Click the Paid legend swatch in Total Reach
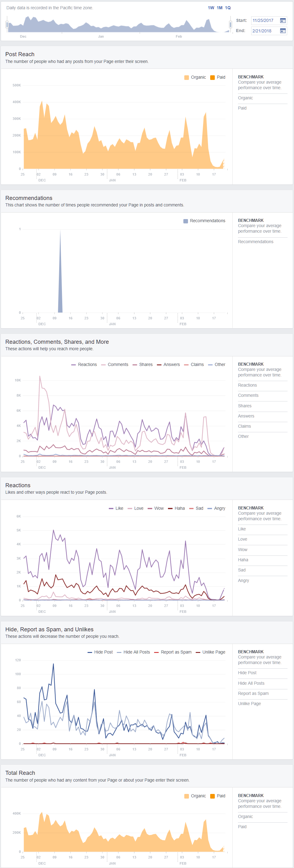Viewport: 294px width, 868px height. click(x=212, y=796)
